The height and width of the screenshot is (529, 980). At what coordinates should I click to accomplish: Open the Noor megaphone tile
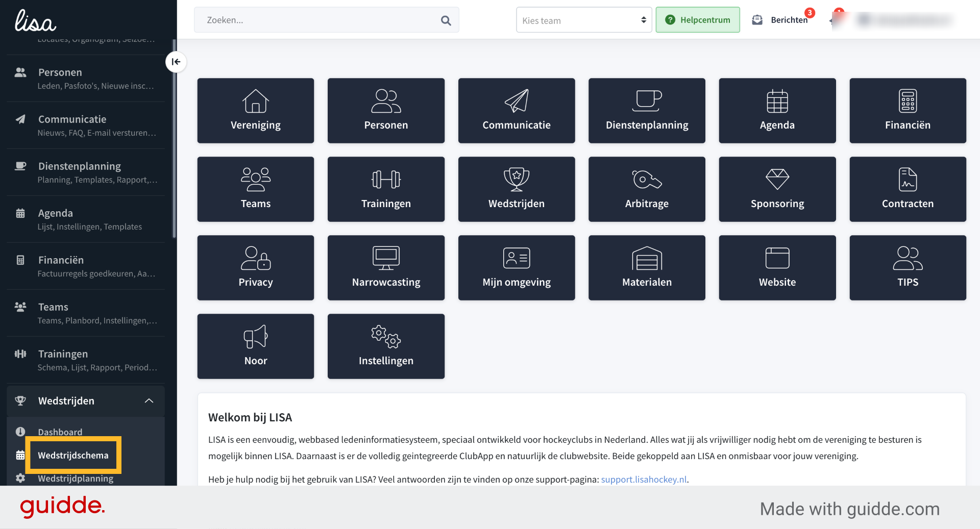[x=255, y=346]
